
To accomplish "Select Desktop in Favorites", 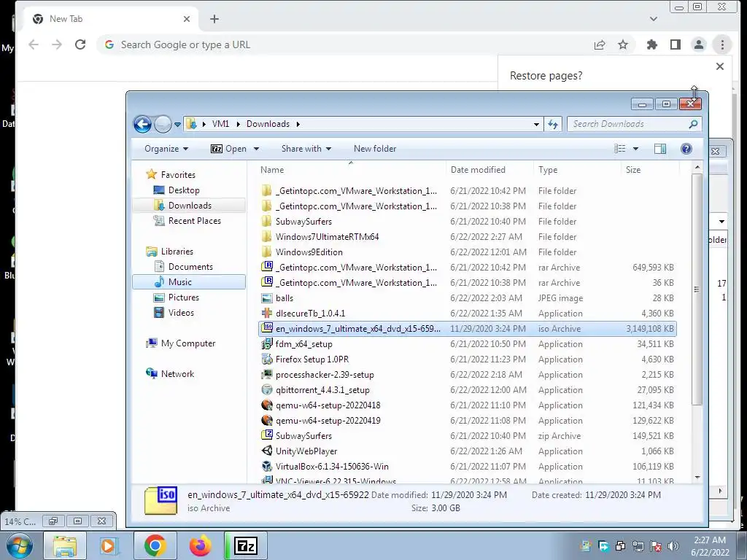I will (183, 190).
